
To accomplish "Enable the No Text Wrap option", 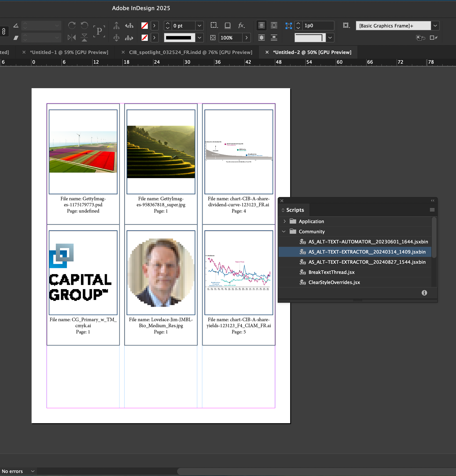I will pyautogui.click(x=261, y=25).
